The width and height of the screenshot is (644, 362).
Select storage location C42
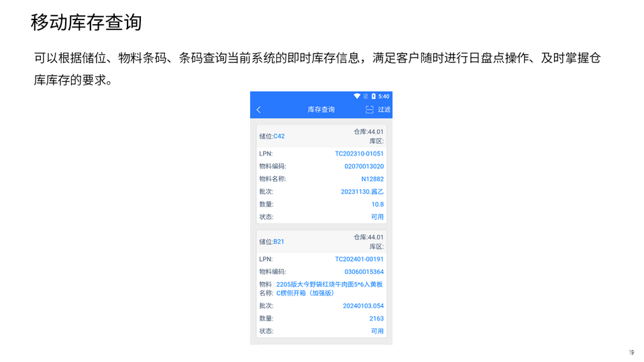coord(278,136)
